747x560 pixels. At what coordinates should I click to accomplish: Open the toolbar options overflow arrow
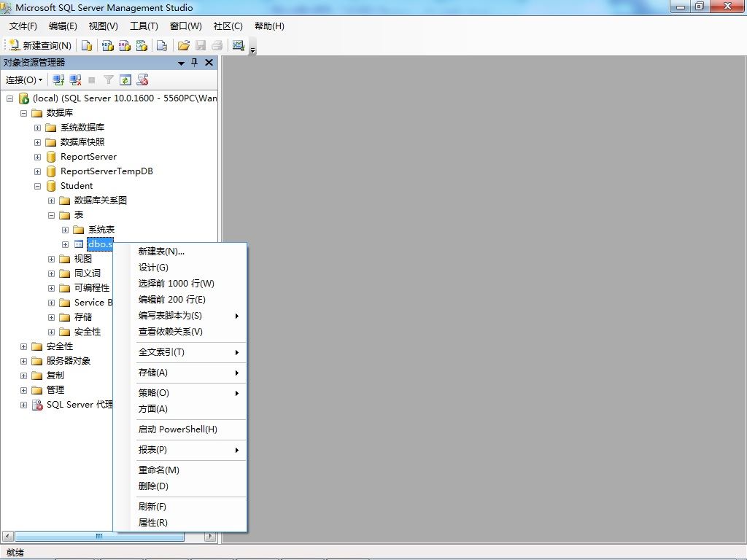[253, 50]
